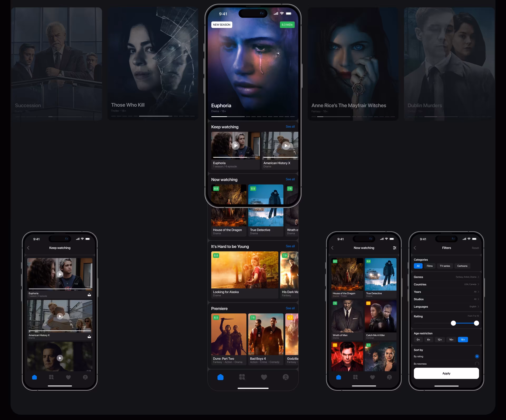Screen dimensions: 506x420
Task: Open filter settings icon on Now watching screen
Action: pyautogui.click(x=395, y=248)
